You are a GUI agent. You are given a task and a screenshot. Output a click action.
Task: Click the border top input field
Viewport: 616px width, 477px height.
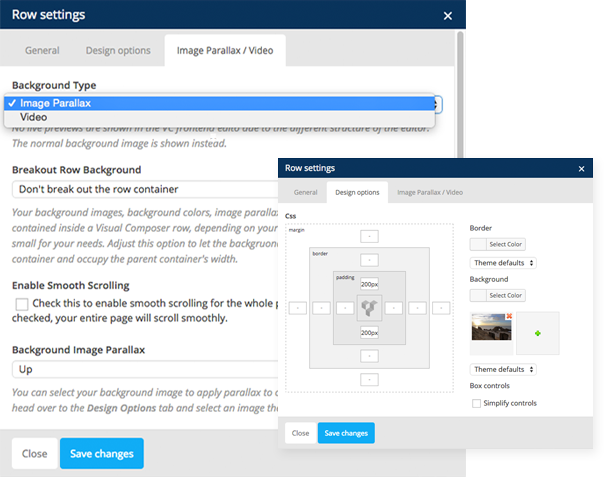click(x=369, y=260)
